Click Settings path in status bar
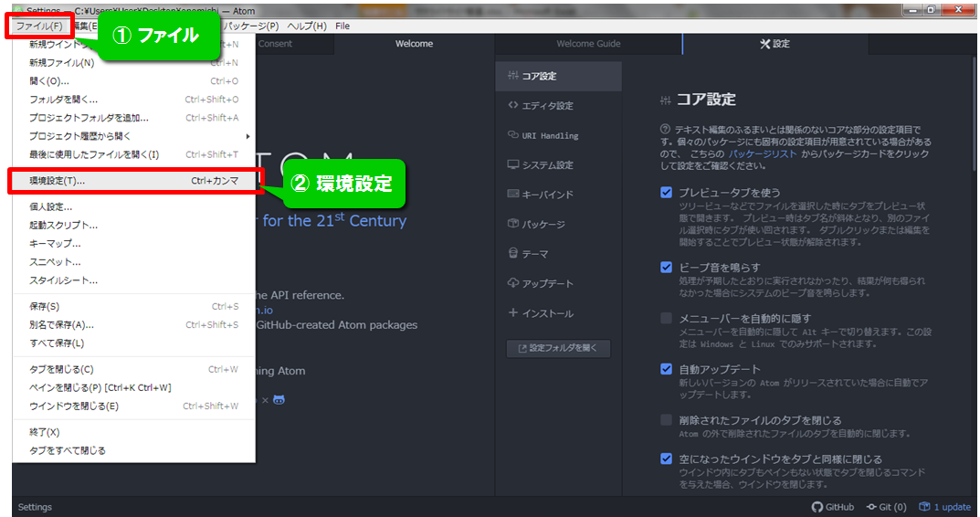The image size is (980, 517). coord(35,507)
